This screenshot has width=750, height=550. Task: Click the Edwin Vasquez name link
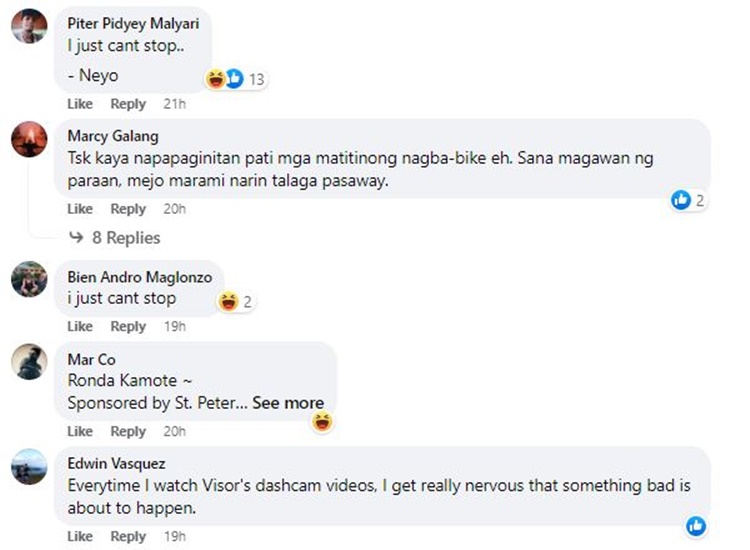coord(118,463)
